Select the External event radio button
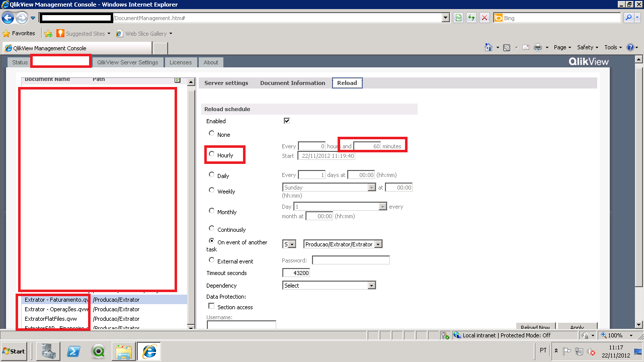644x362 pixels. pos(211,260)
